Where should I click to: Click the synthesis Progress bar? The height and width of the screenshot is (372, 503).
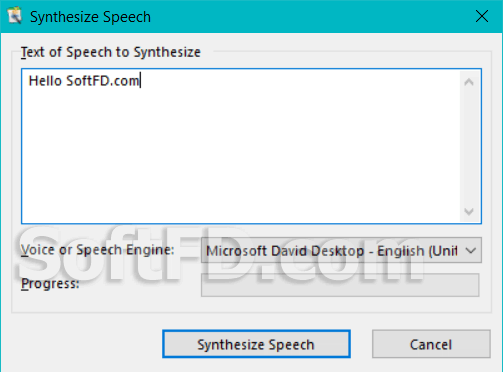pos(340,285)
